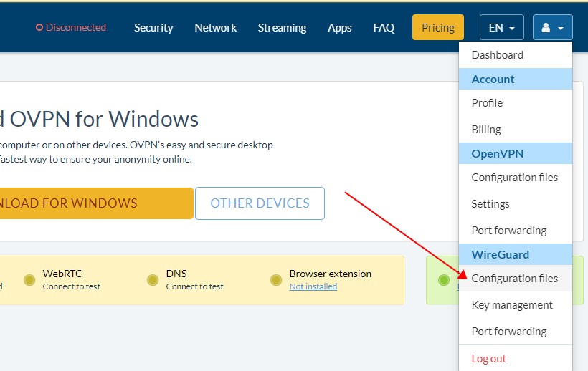
Task: Click the WebRTC status dot
Action: coord(29,279)
